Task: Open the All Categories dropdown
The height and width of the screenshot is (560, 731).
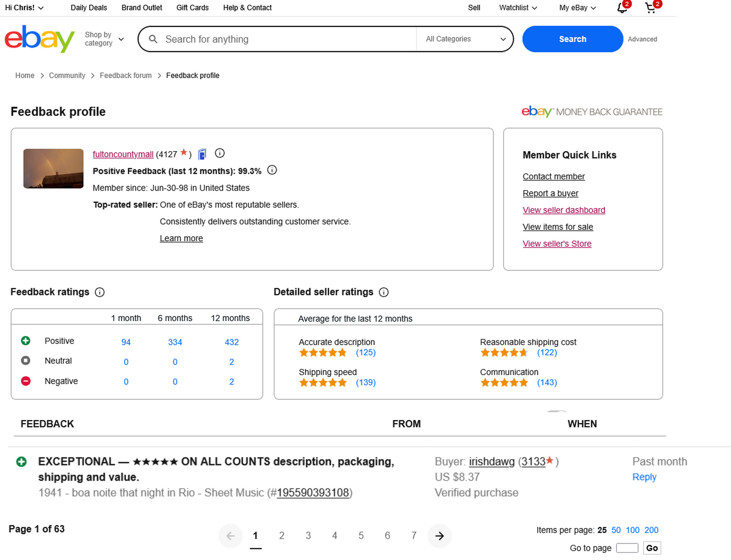Action: coord(465,39)
